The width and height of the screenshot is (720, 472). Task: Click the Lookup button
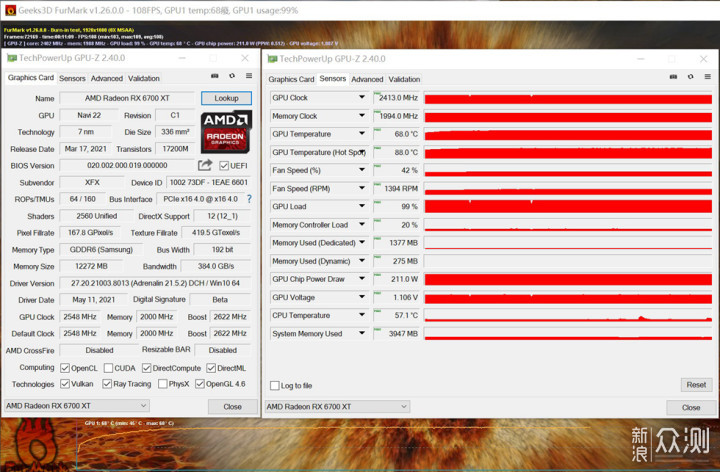(226, 98)
